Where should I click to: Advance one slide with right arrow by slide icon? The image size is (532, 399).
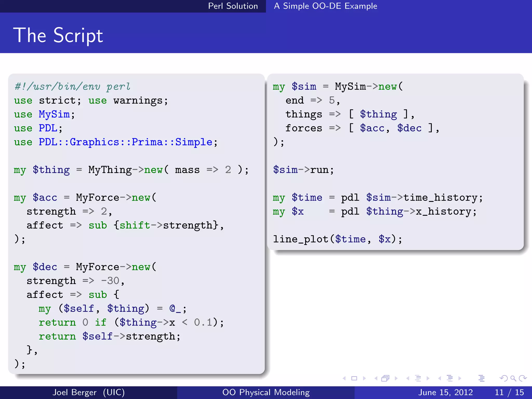click(x=364, y=378)
